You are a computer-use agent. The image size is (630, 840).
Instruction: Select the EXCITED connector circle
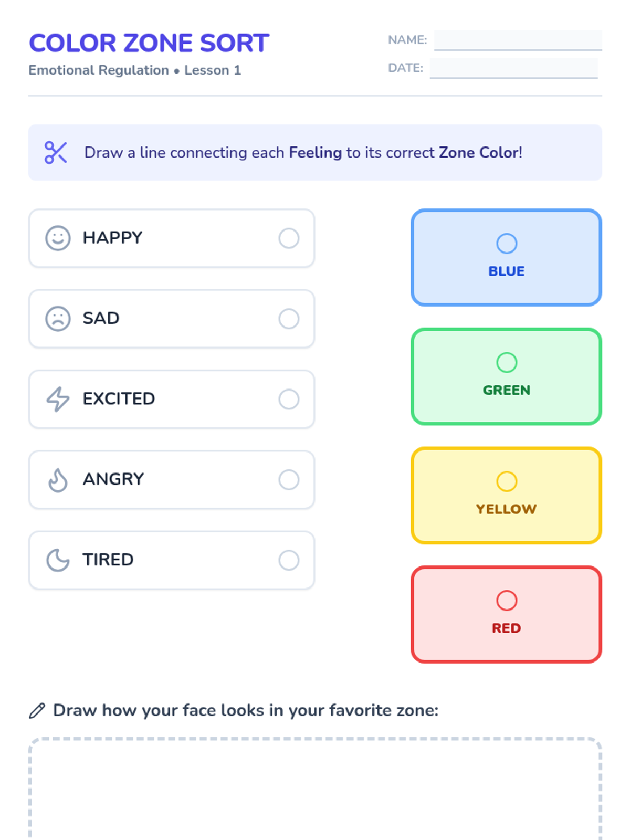point(289,399)
